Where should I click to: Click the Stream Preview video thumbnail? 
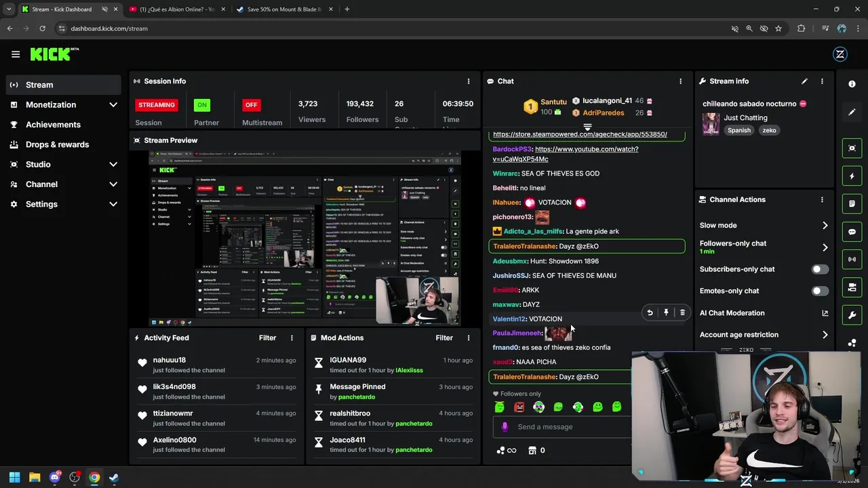point(304,239)
